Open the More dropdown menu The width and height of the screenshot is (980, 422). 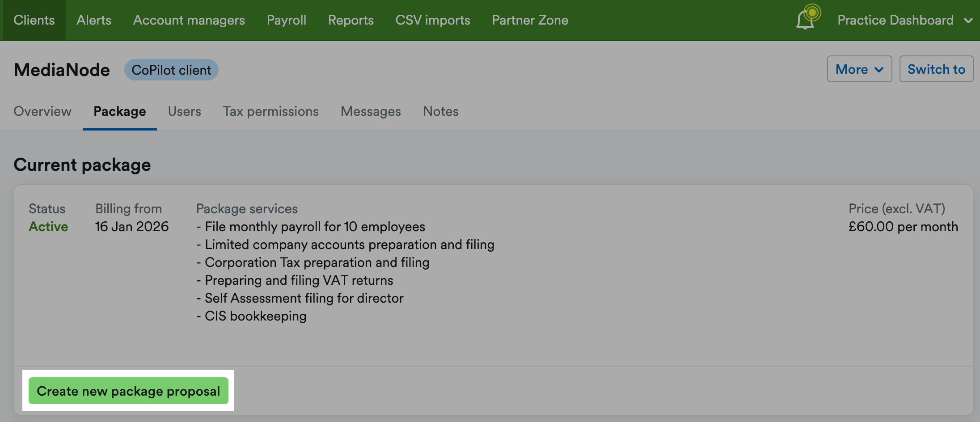tap(859, 69)
